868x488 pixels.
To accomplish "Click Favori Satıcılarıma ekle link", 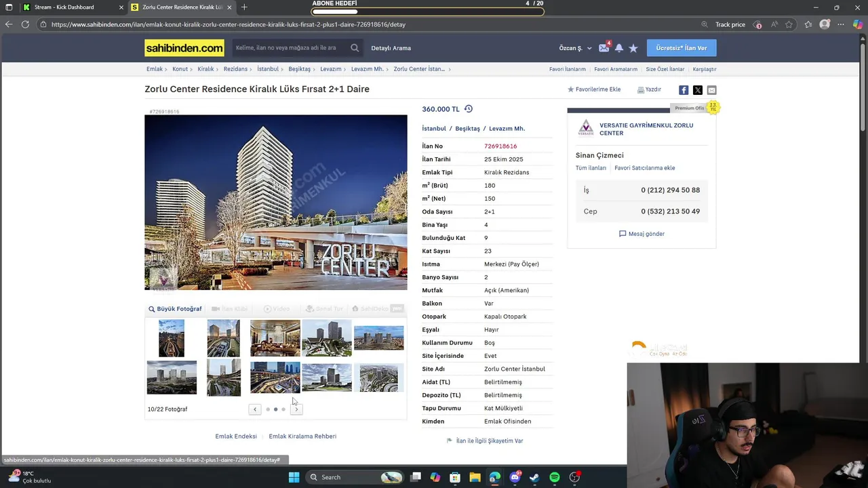I will click(645, 168).
